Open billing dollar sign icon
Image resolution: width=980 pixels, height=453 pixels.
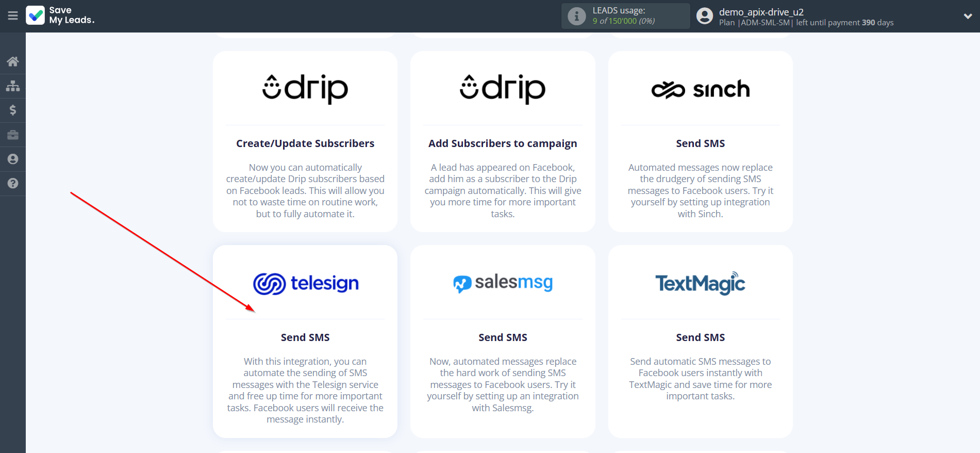13,110
